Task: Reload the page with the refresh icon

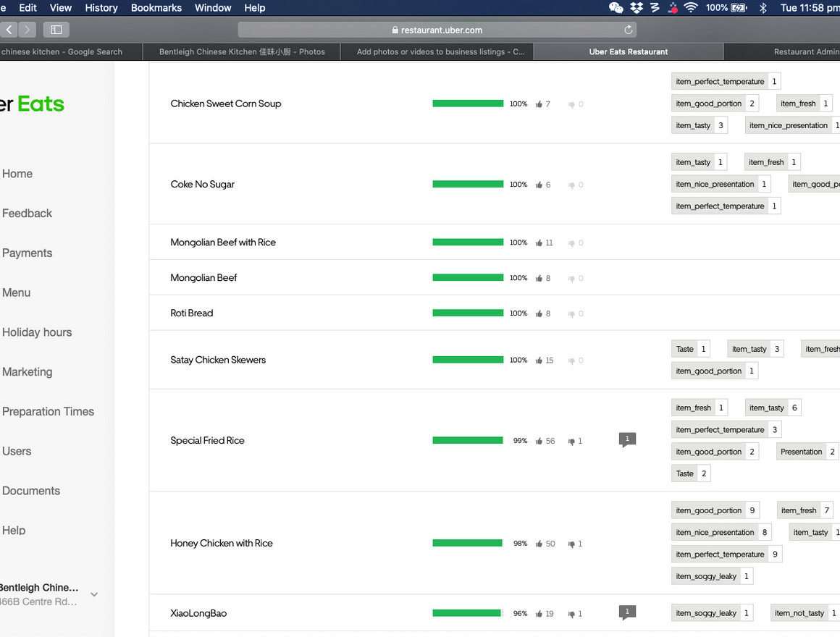Action: (x=628, y=30)
